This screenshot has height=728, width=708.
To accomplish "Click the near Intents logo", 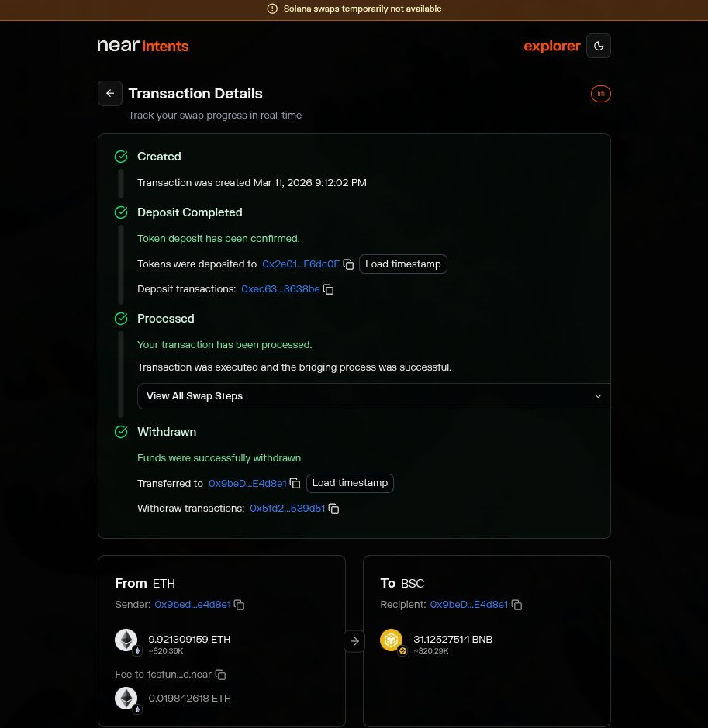I will point(143,46).
